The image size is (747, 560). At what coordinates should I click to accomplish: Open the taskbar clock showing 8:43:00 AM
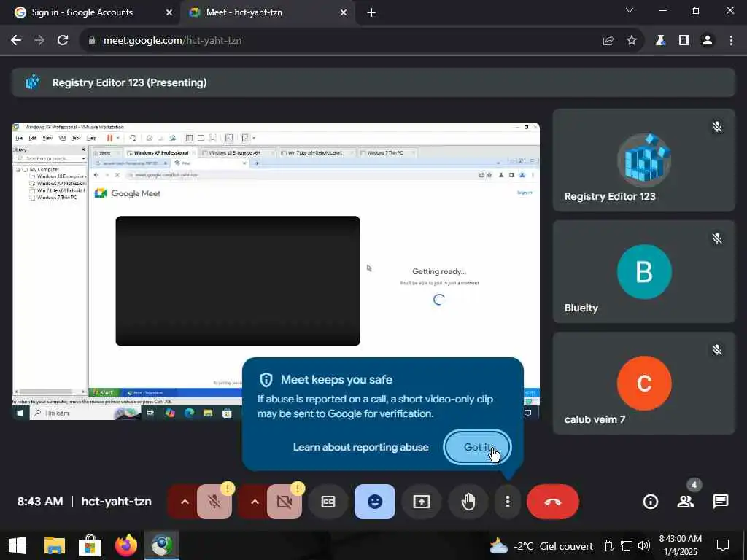click(681, 545)
